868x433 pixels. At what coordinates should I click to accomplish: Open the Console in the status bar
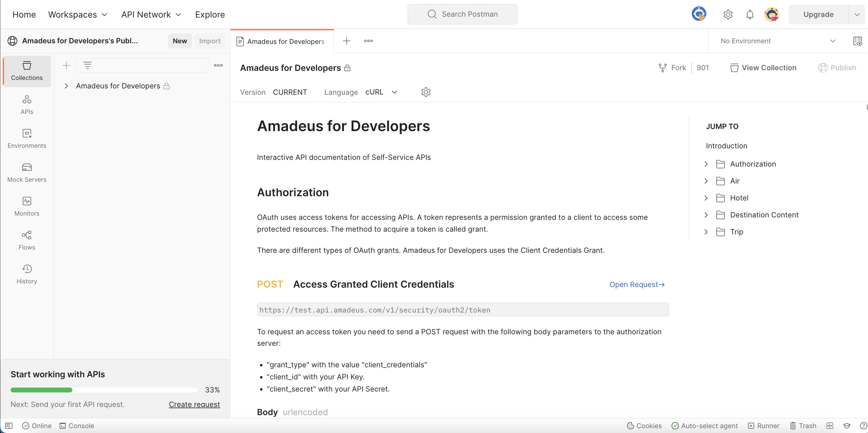[x=77, y=426]
